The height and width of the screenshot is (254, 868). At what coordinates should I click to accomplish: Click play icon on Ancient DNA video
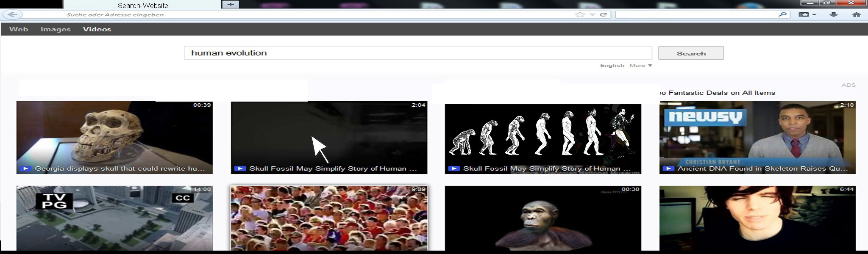(x=668, y=168)
